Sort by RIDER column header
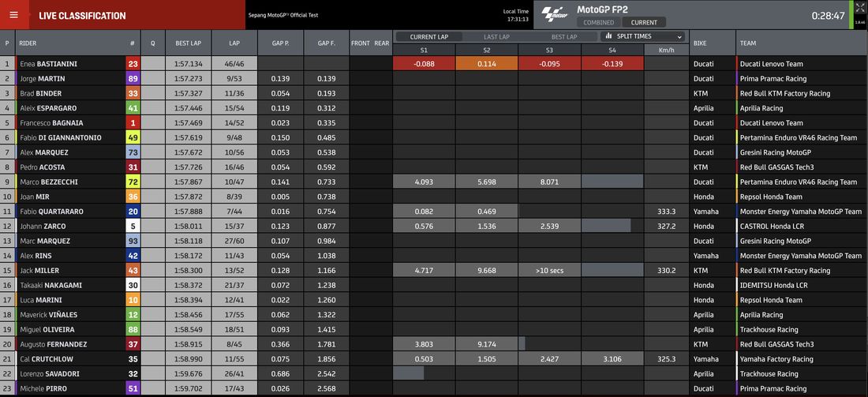 pyautogui.click(x=28, y=43)
